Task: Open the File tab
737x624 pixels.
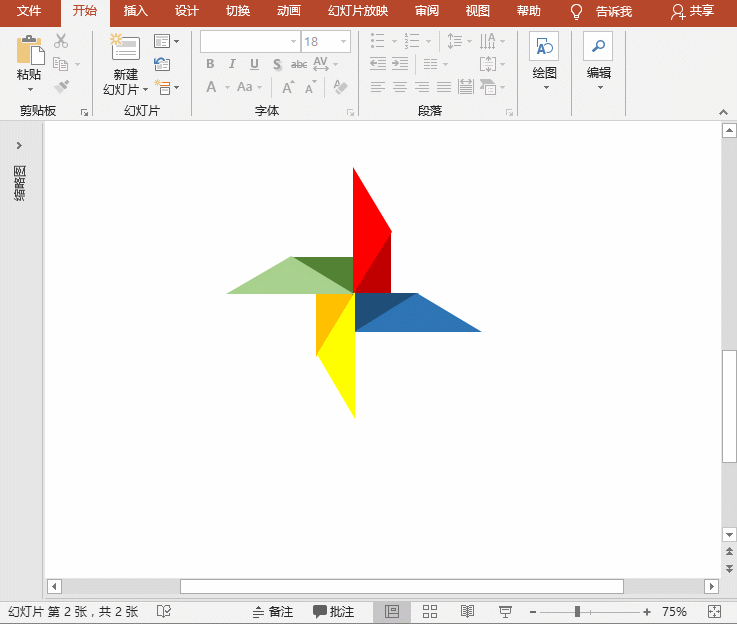Action: pos(29,11)
